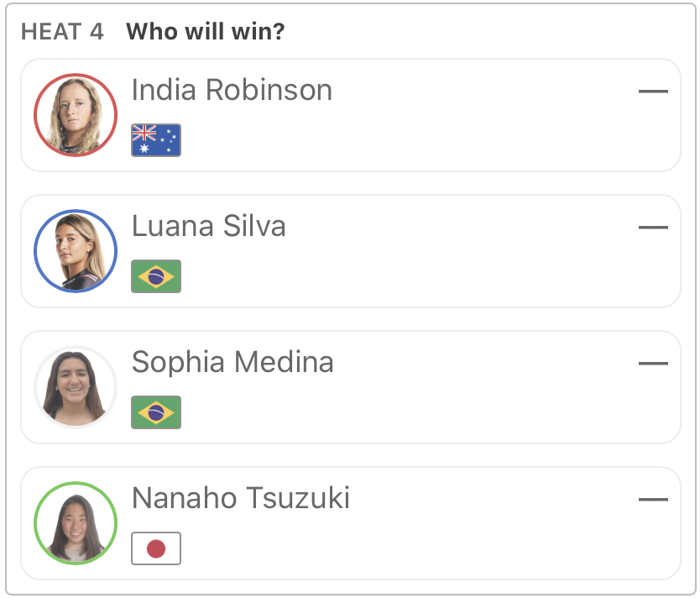Click the dash icon beside Luana Silva
The height and width of the screenshot is (598, 700).
pos(653,227)
